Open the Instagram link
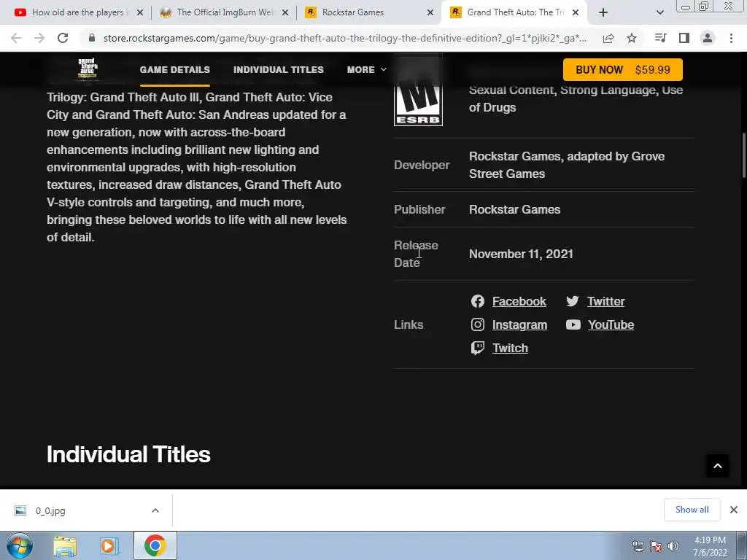 [519, 324]
